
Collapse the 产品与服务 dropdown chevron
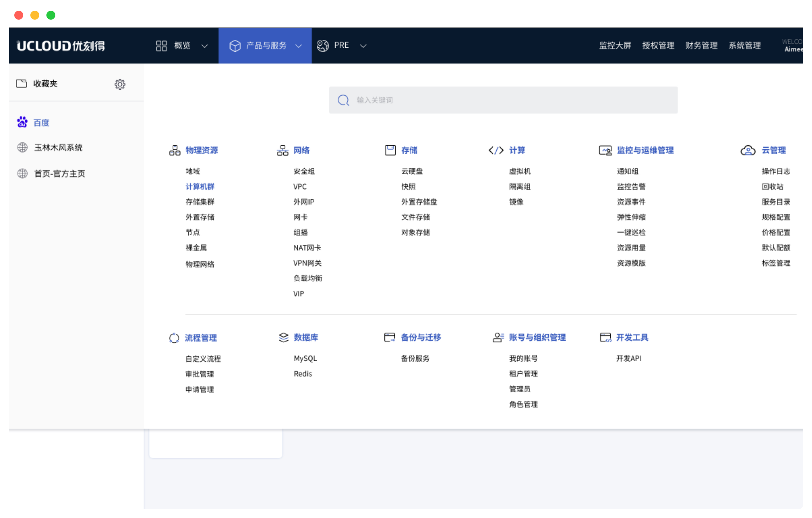pyautogui.click(x=299, y=46)
